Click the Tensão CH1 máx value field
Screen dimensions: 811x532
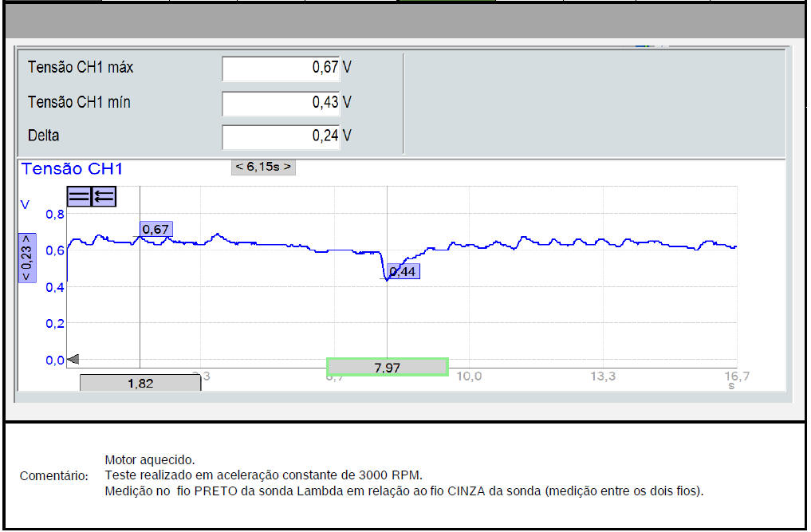coord(281,69)
